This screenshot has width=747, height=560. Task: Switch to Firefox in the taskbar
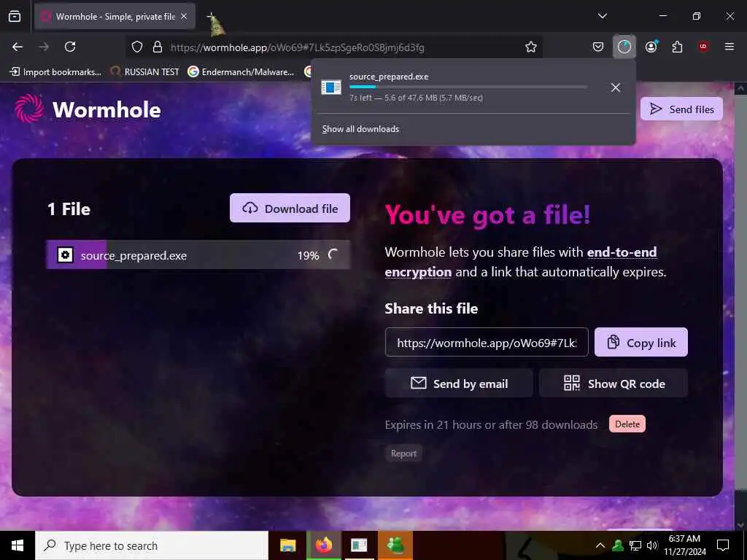coord(323,545)
